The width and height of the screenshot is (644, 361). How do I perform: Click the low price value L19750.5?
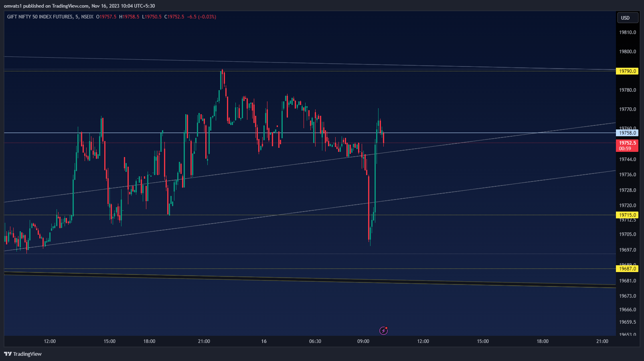[x=152, y=17]
